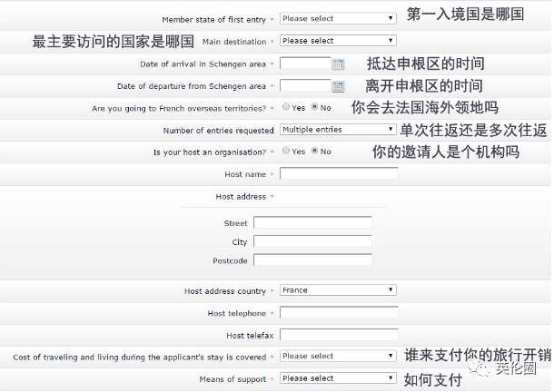Focus the City text field
This screenshot has height=392, width=554.
tap(312, 241)
